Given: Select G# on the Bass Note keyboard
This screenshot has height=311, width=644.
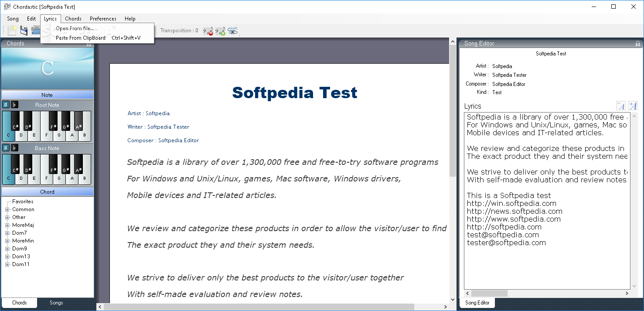Looking at the screenshot, I should 66,164.
